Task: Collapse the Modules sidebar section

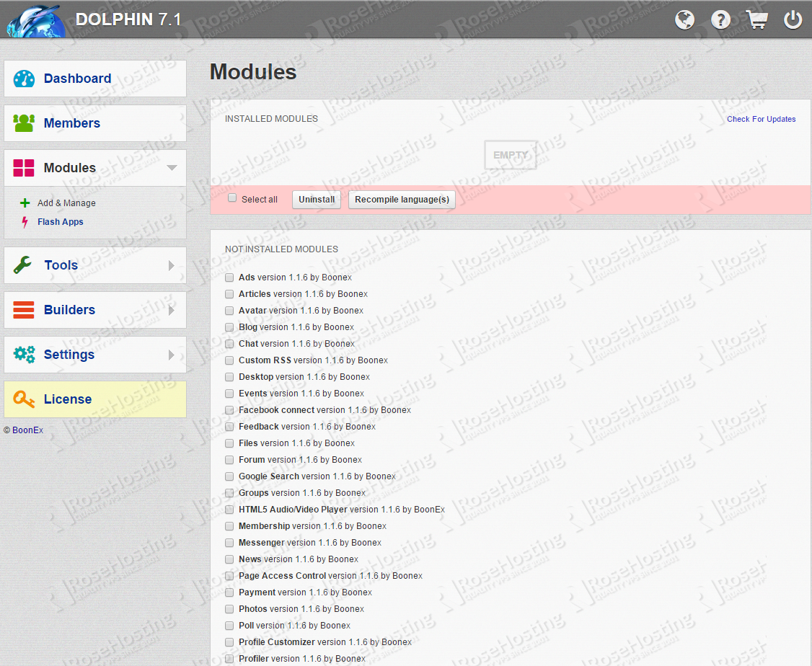Action: pyautogui.click(x=173, y=168)
